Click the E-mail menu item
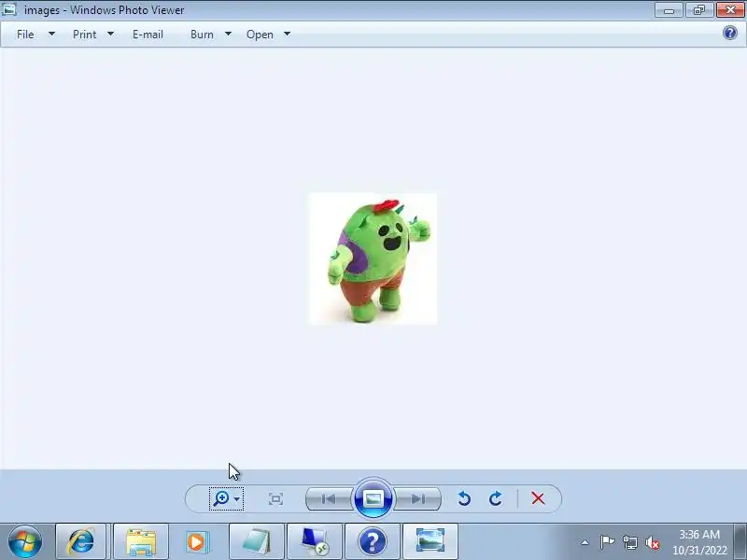 (148, 35)
